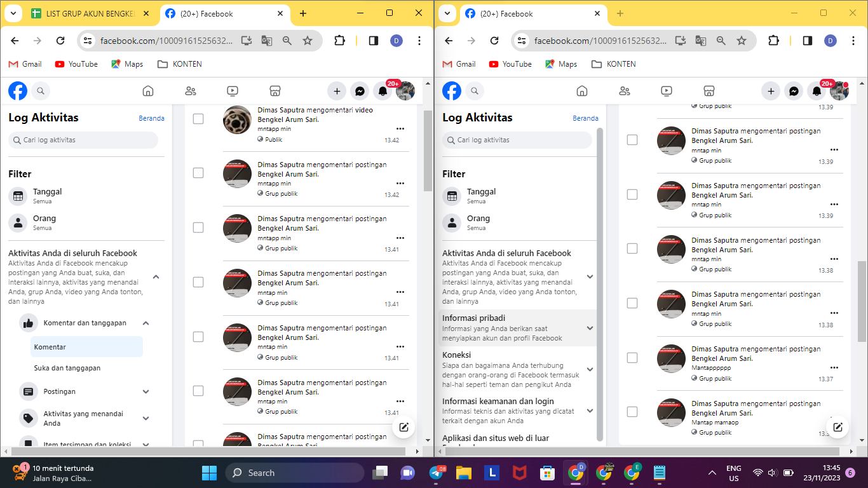868x488 pixels.
Task: Expand the 'Koneksi' section chevron
Action: click(x=590, y=369)
